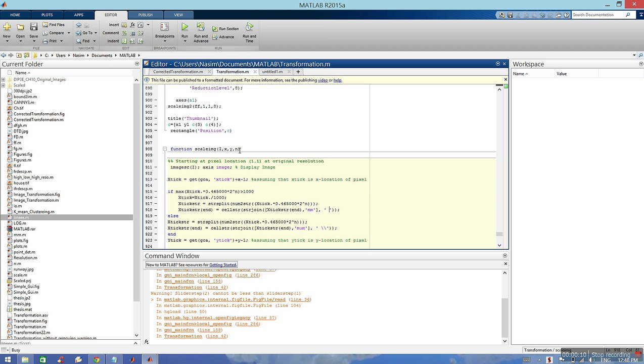Click the address bar Back arrow
The width and height of the screenshot is (644, 364).
coord(4,55)
